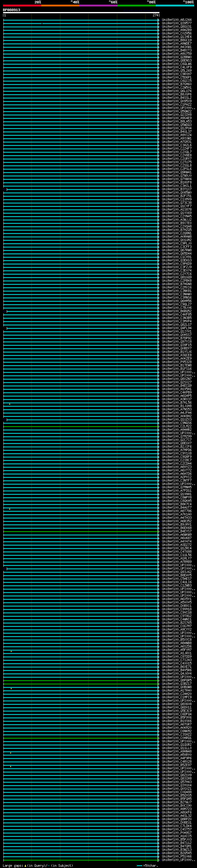Select hit label UniRef100_A4IKW1
The height and width of the screenshot is (868, 197).
click(x=177, y=47)
